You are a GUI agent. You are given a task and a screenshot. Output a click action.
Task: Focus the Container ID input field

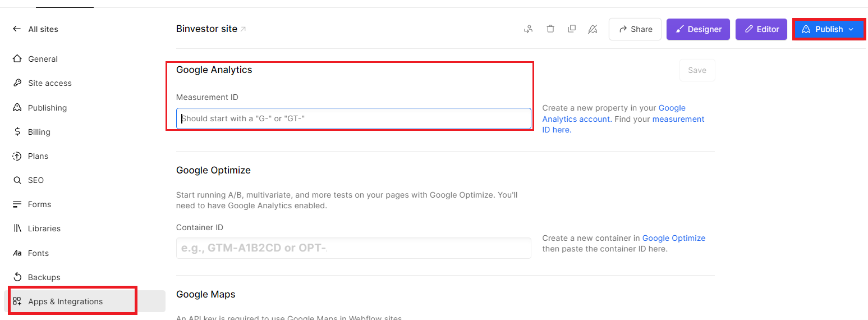click(353, 248)
